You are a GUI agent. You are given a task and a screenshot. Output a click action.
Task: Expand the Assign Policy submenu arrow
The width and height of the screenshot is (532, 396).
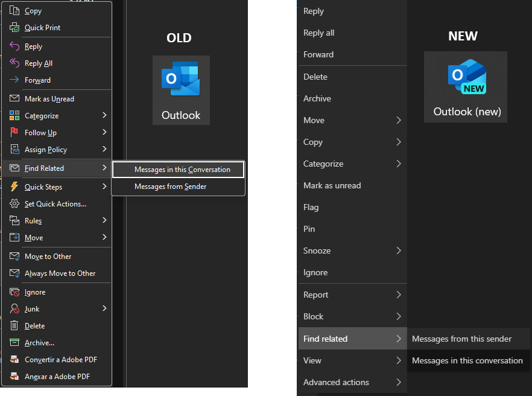pyautogui.click(x=104, y=149)
